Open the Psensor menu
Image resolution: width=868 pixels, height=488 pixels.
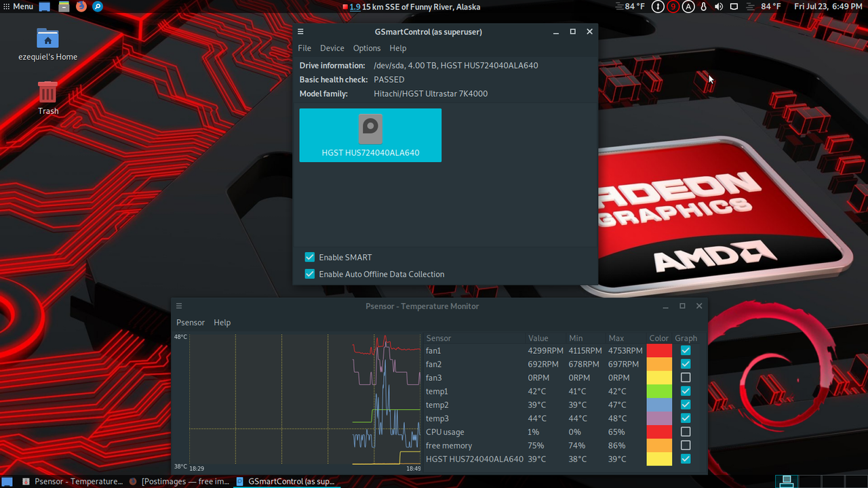pyautogui.click(x=191, y=323)
